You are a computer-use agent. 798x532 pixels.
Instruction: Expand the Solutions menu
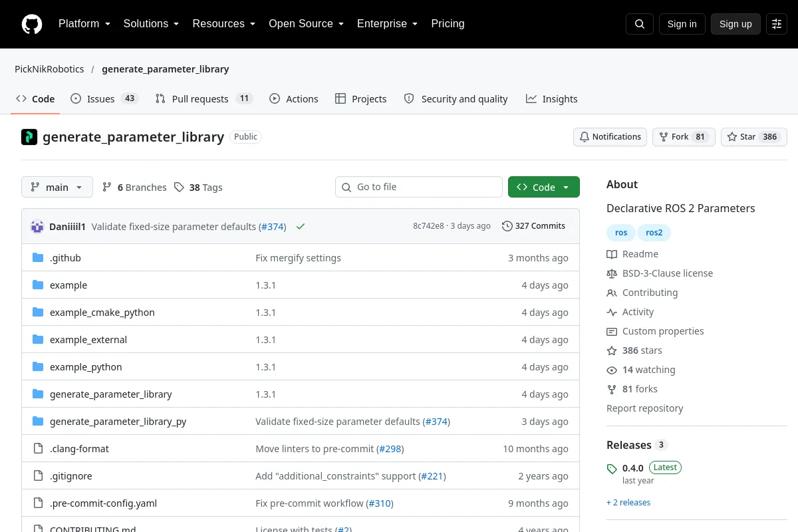[151, 24]
